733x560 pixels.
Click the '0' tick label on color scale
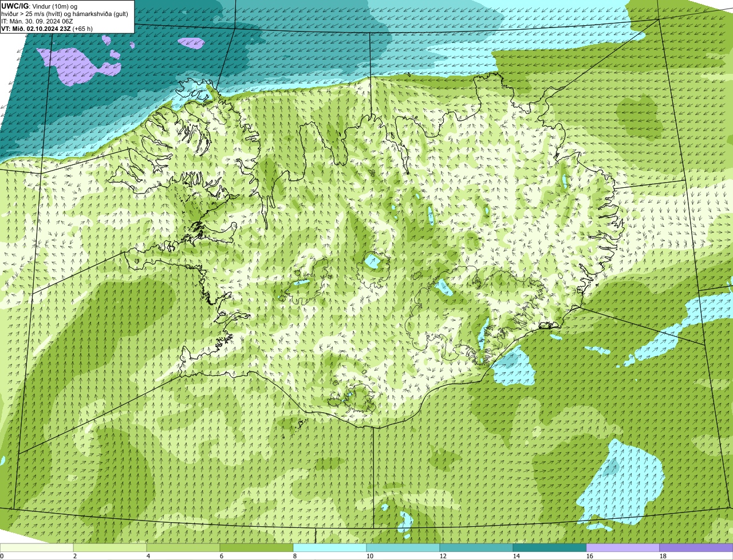pos(2,556)
